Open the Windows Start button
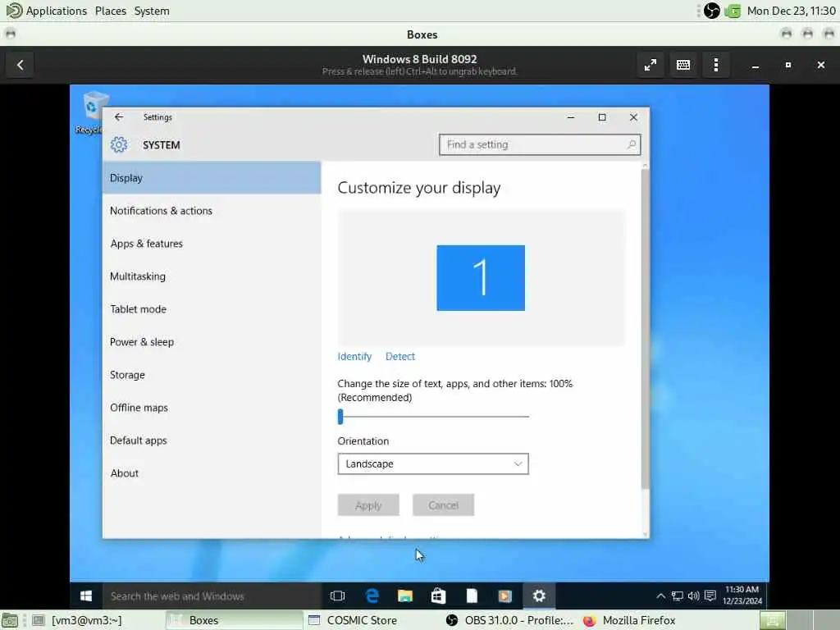 85,596
